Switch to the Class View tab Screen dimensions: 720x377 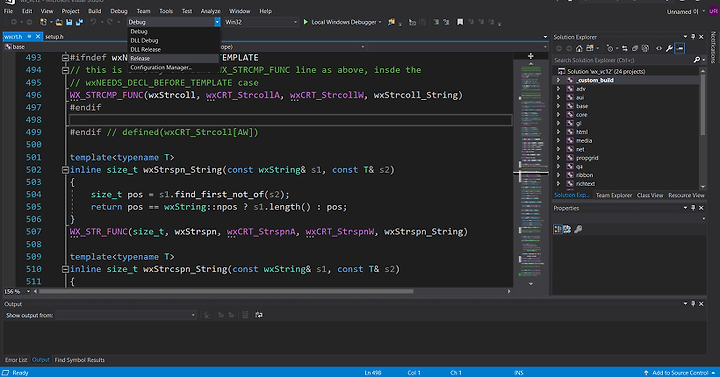[650, 195]
